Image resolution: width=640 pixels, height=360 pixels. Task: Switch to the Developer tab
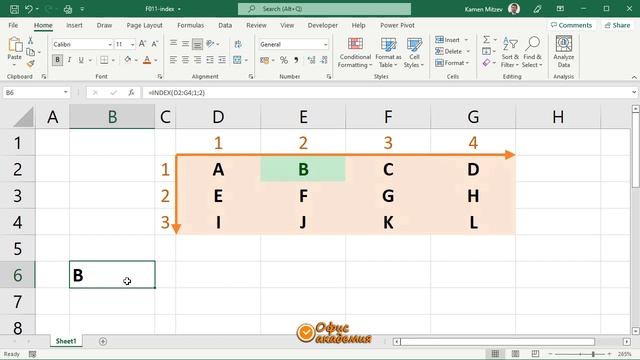[322, 25]
